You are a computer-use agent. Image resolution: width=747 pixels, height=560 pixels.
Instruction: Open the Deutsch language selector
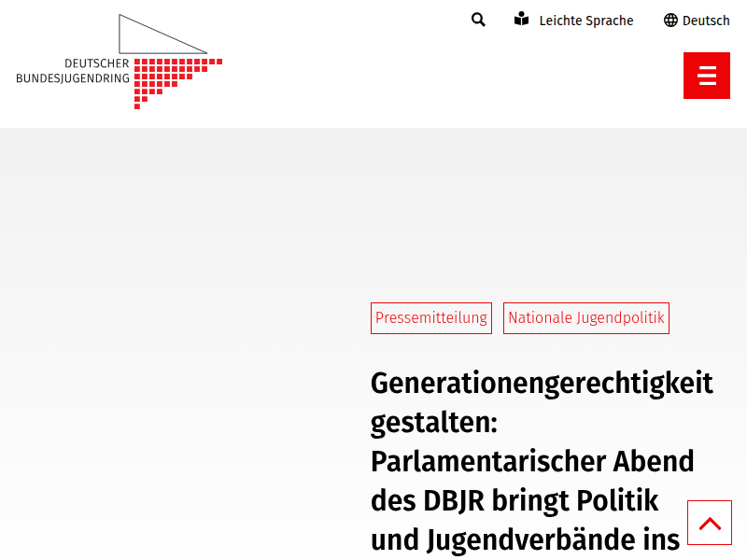click(697, 21)
